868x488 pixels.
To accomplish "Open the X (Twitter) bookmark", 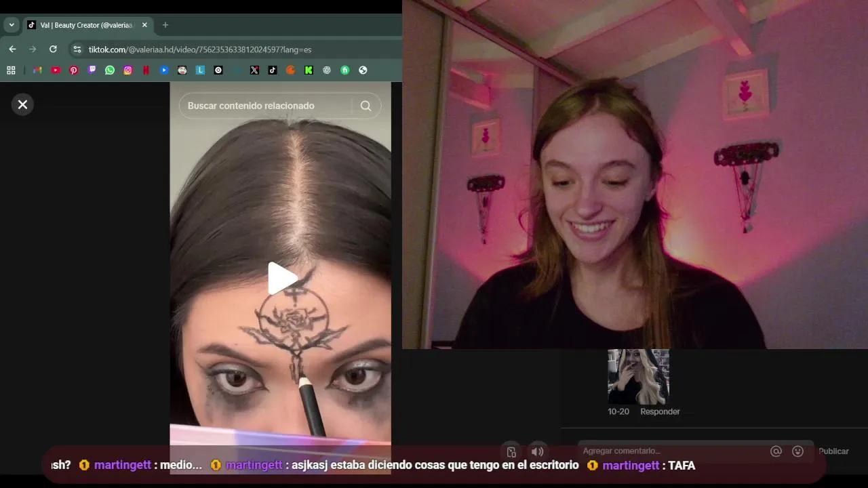I will [254, 70].
